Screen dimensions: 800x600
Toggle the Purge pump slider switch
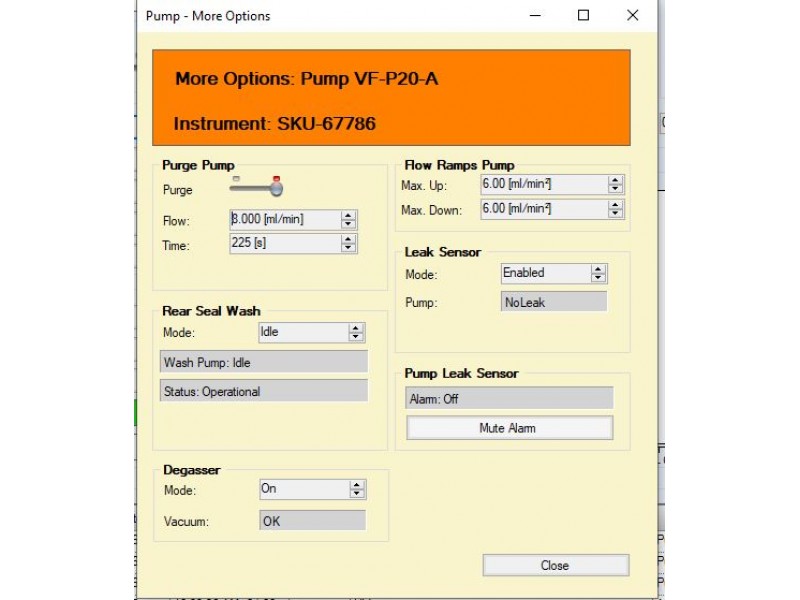[256, 187]
